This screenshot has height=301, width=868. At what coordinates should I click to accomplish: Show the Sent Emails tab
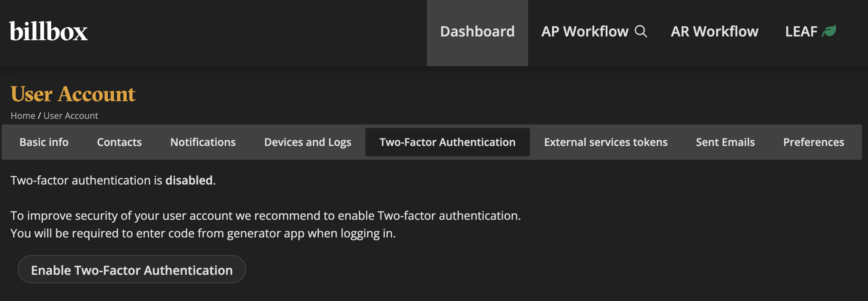click(725, 142)
